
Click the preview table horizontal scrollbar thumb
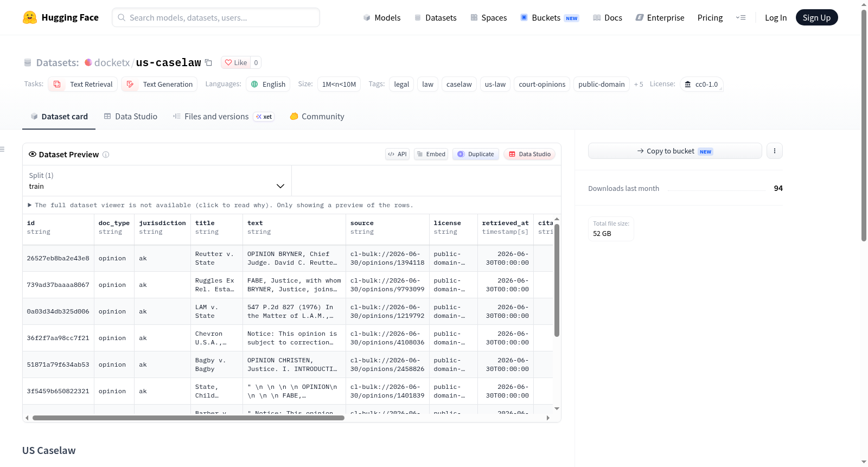[188, 418]
